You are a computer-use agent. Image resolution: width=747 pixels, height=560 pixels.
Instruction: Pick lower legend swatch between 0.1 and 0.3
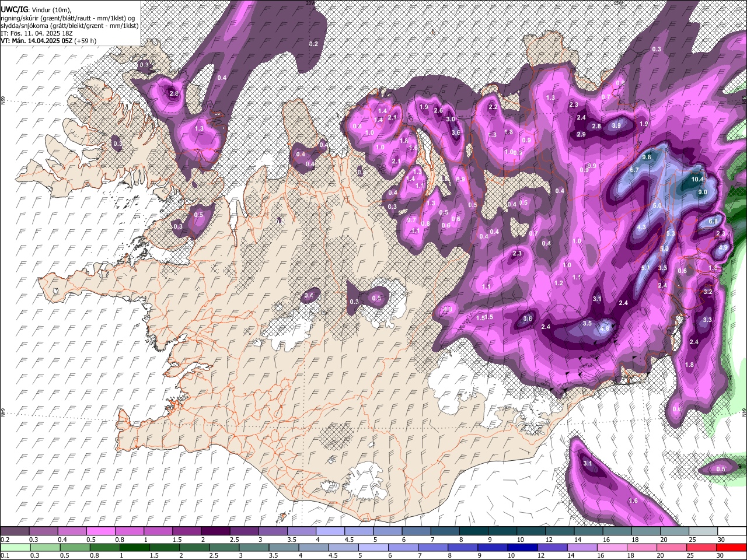(15, 547)
